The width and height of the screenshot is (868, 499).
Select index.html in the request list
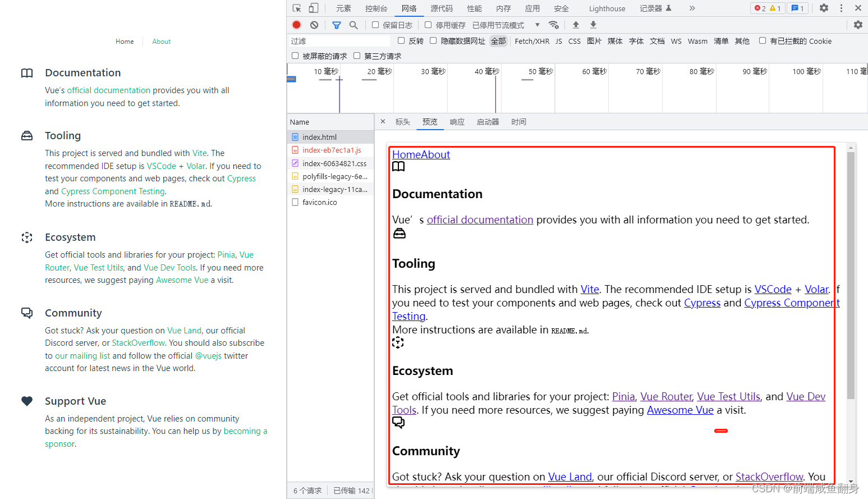[330, 137]
